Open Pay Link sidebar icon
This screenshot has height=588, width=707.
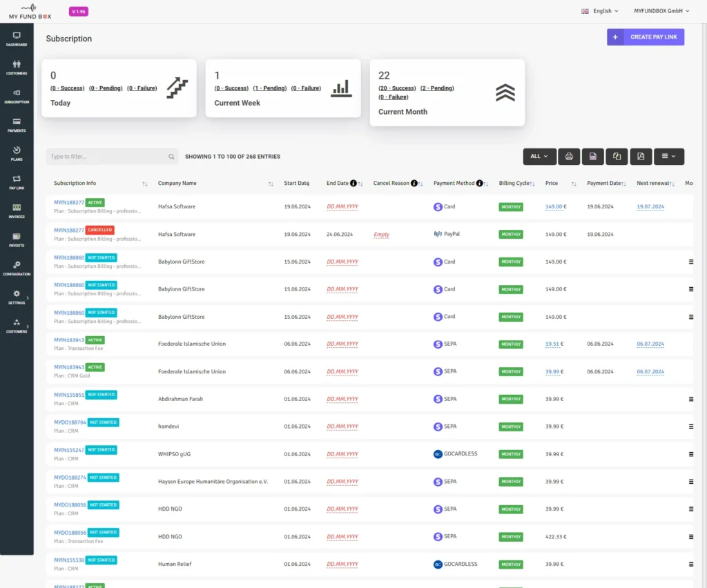point(17,182)
